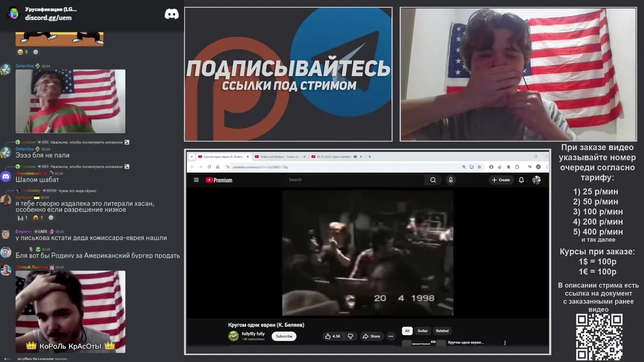Click the reply preview Чувак это энди сёркис
This screenshot has width=644, height=362.
click(77, 191)
